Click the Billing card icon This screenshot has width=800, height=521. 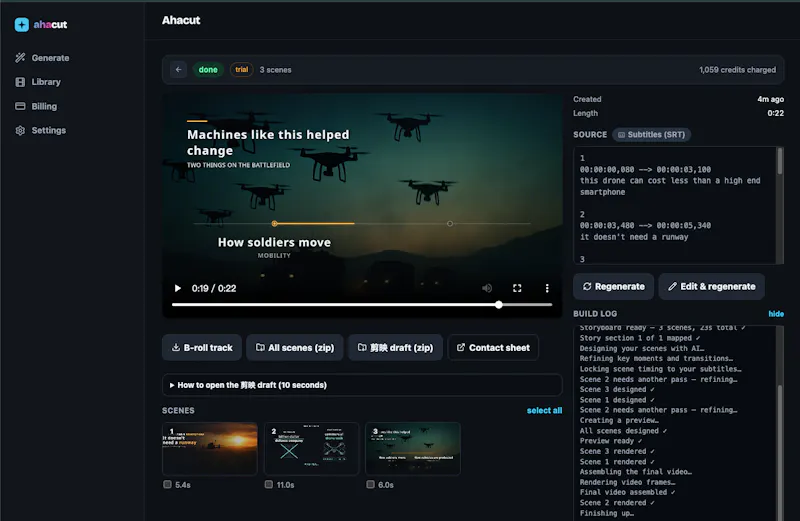pos(20,106)
